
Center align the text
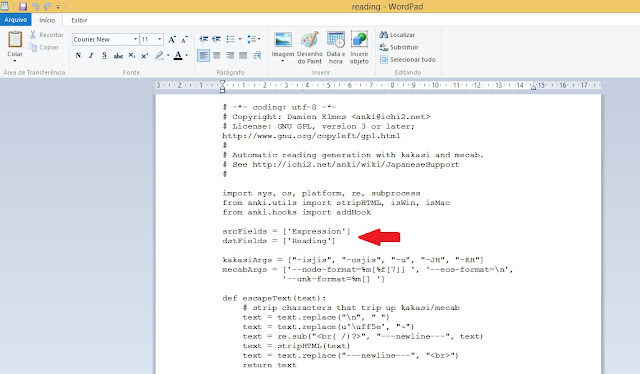pos(217,55)
